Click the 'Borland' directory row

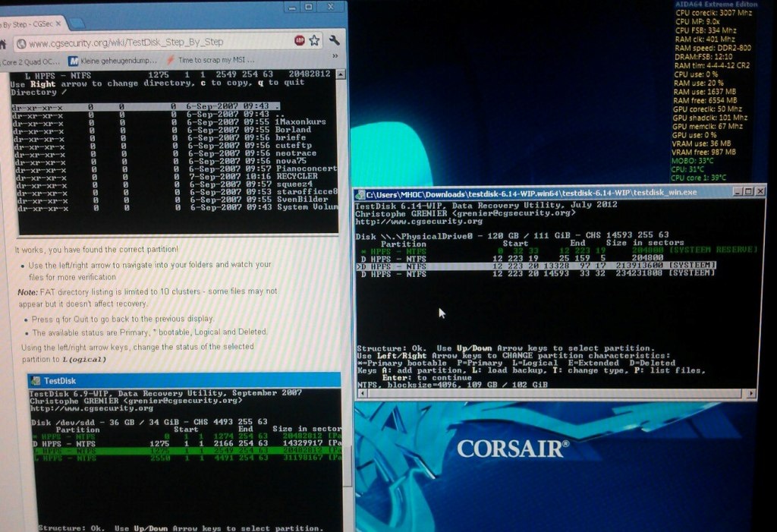(x=162, y=130)
